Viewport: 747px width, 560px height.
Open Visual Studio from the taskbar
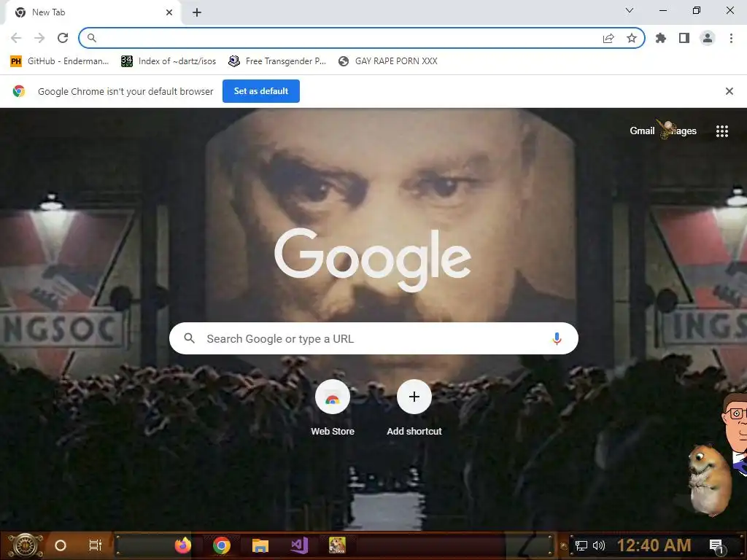click(x=299, y=545)
